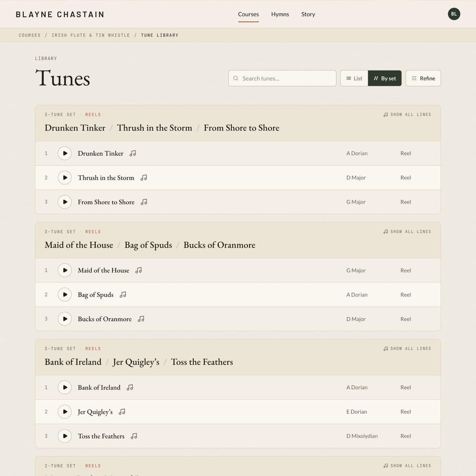476x476 pixels.
Task: Click the Search tunes field
Action: (282, 78)
